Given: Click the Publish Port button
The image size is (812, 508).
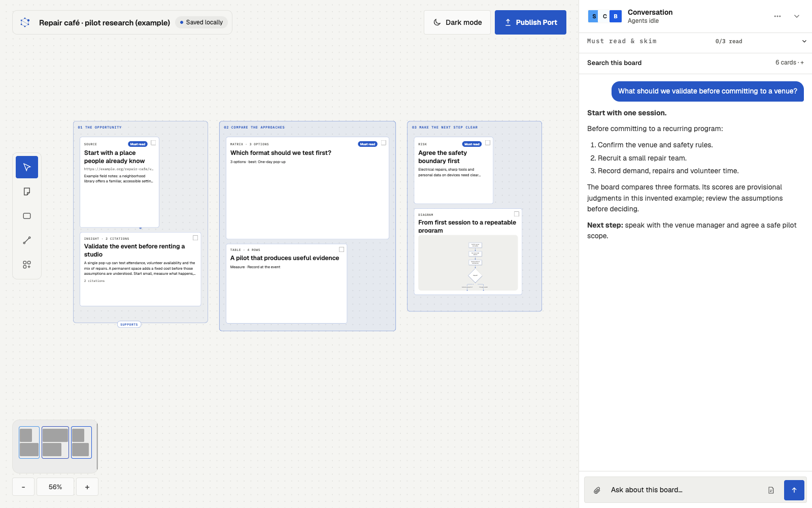Looking at the screenshot, I should coord(530,22).
